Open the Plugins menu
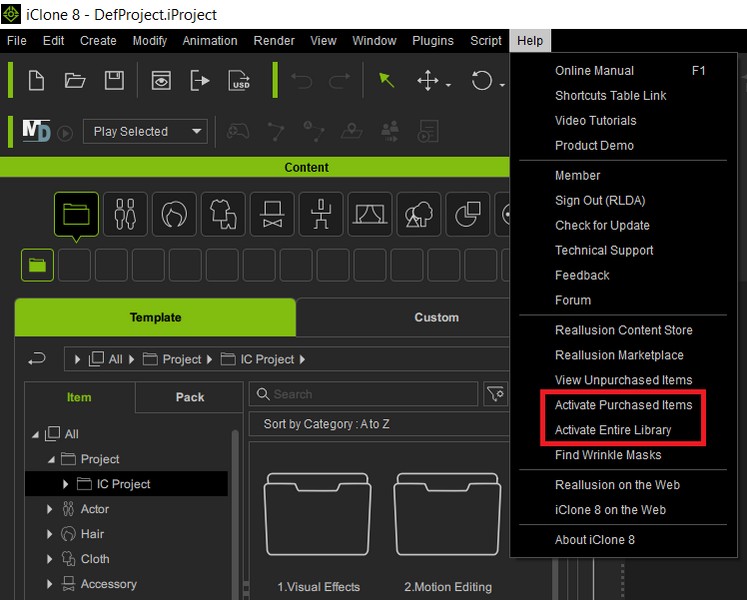 [x=433, y=41]
